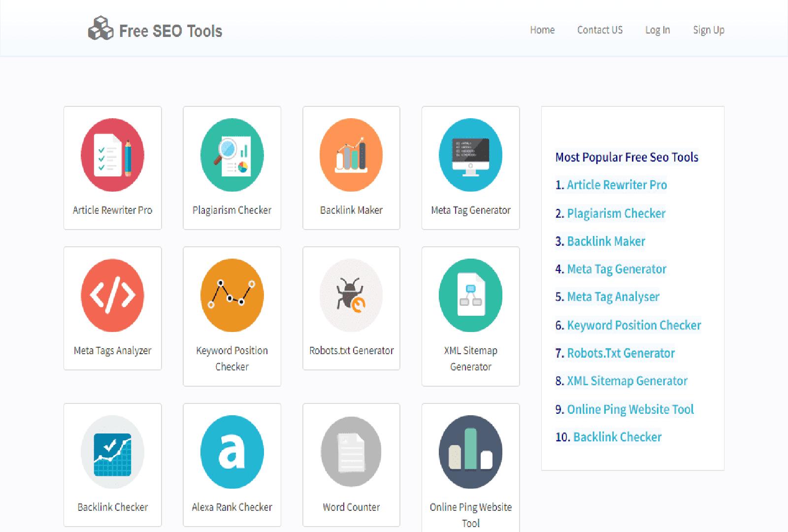
Task: Click the Online Ping Website Tool bars icon
Action: [470, 452]
